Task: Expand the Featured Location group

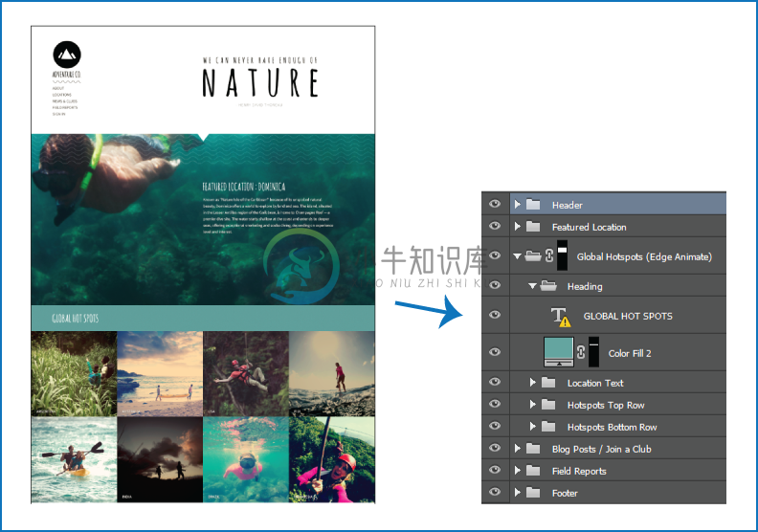Action: (x=517, y=226)
